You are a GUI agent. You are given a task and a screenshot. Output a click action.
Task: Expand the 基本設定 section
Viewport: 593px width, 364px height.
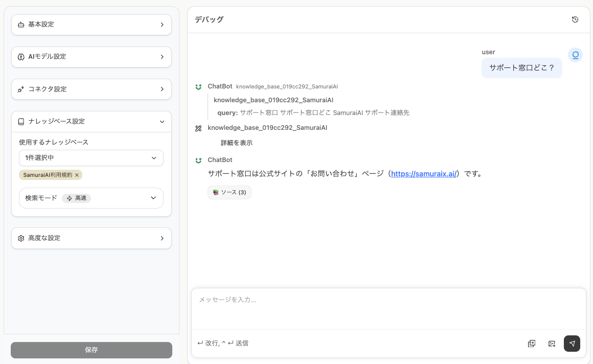pos(92,25)
